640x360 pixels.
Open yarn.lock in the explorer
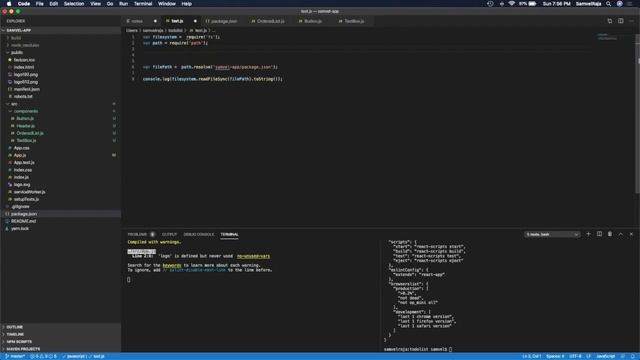(x=60, y=229)
